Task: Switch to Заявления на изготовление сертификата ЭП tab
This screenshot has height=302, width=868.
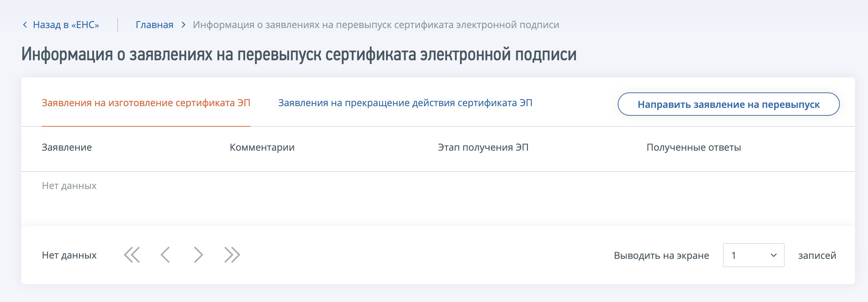Action: tap(146, 103)
